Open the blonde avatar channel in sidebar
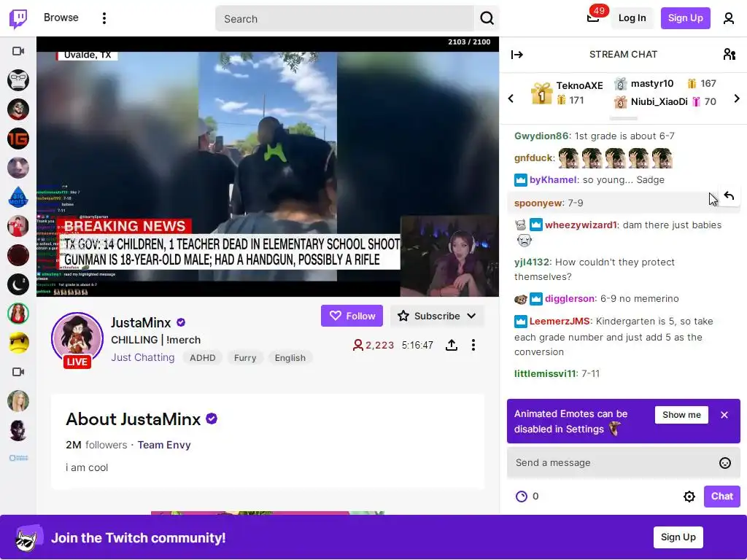The width and height of the screenshot is (747, 560). 18,401
